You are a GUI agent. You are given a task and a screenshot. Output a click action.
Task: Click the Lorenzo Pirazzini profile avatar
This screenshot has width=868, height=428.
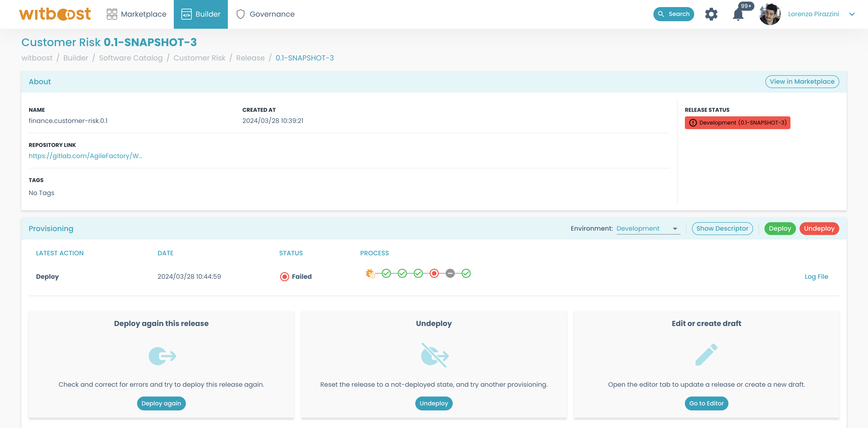pos(770,14)
